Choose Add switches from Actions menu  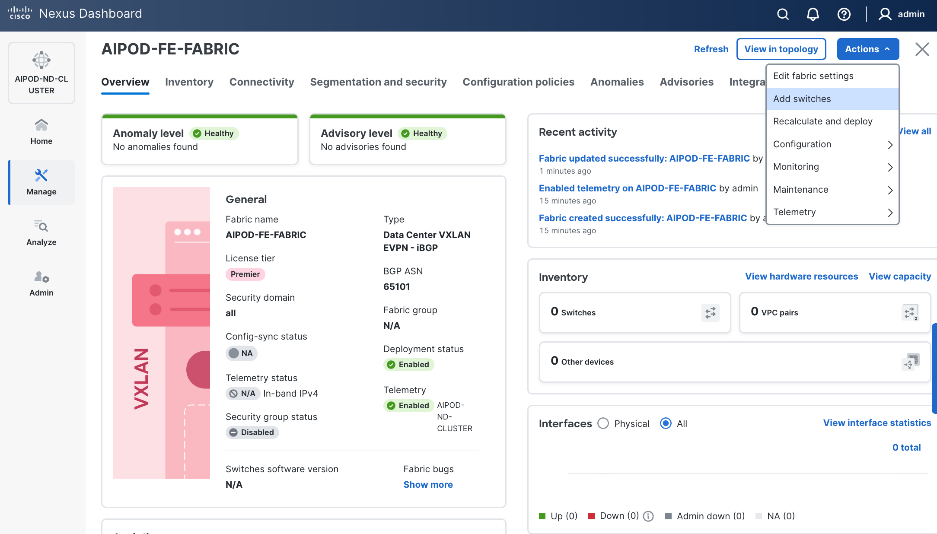pos(802,99)
